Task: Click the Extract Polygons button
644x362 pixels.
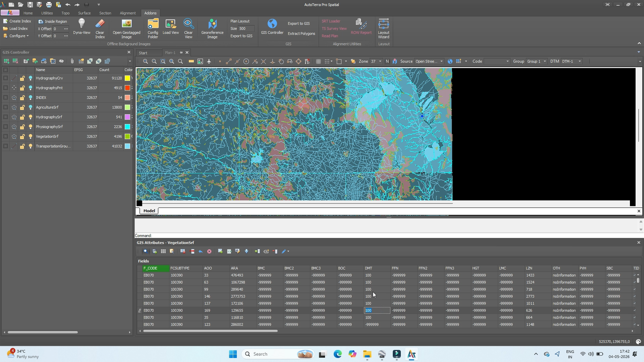Action: tap(301, 33)
